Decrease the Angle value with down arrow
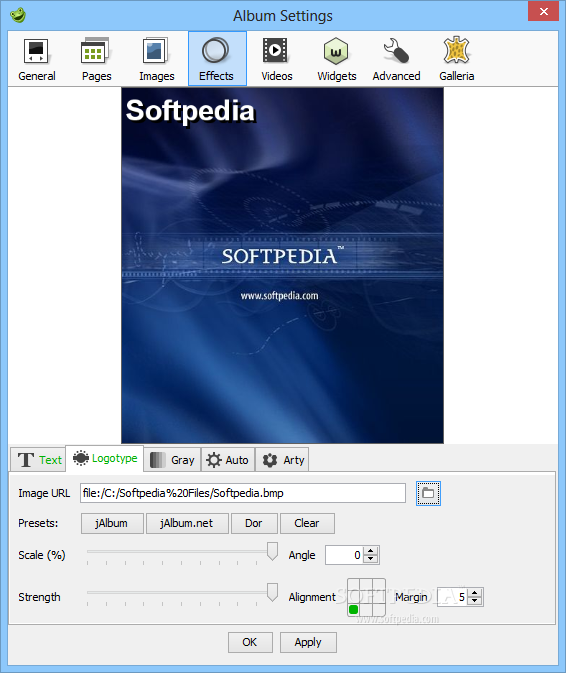 pyautogui.click(x=371, y=559)
